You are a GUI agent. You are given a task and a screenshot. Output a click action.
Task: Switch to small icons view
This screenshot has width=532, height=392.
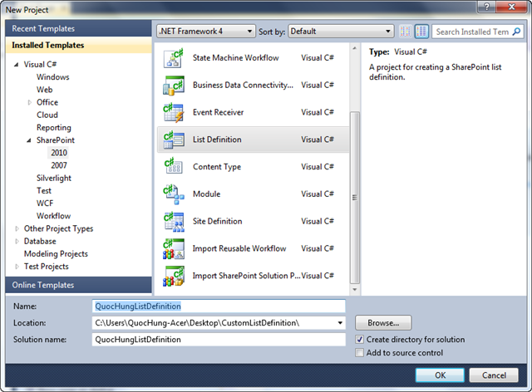tap(405, 32)
